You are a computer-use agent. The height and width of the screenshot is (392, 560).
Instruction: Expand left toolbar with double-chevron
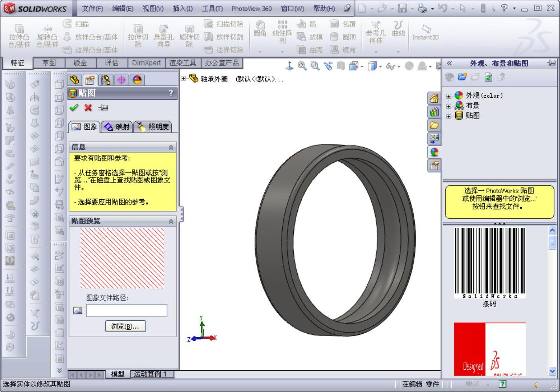point(59,370)
